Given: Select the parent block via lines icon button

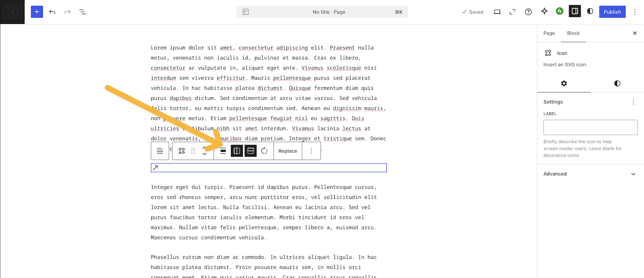Looking at the screenshot, I should click(x=160, y=151).
